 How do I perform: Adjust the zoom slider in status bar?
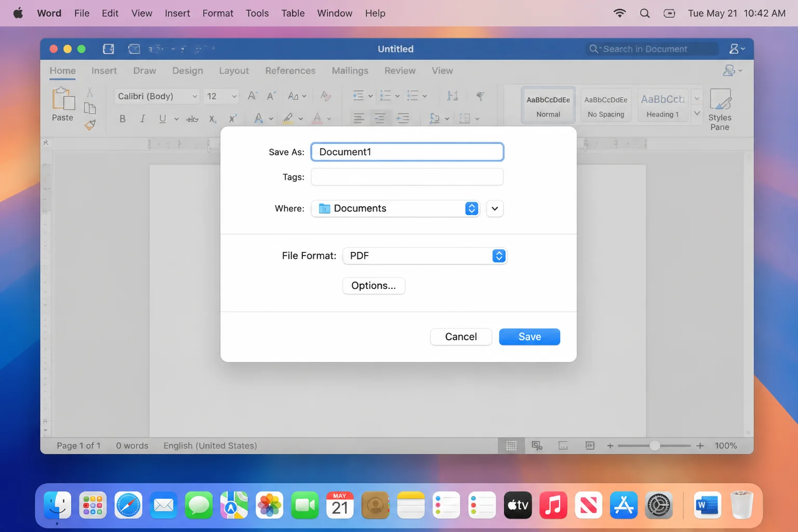[655, 446]
